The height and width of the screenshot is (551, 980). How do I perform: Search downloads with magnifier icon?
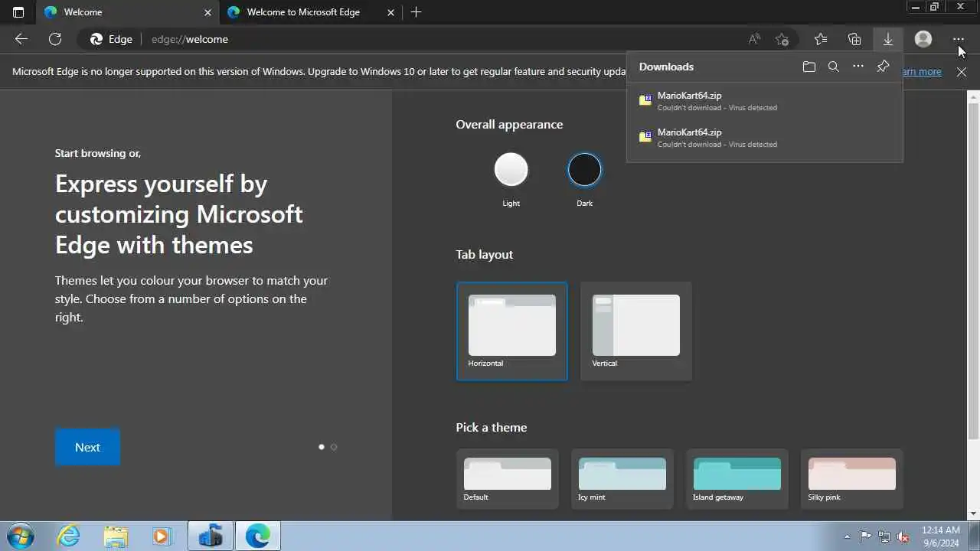tap(834, 67)
